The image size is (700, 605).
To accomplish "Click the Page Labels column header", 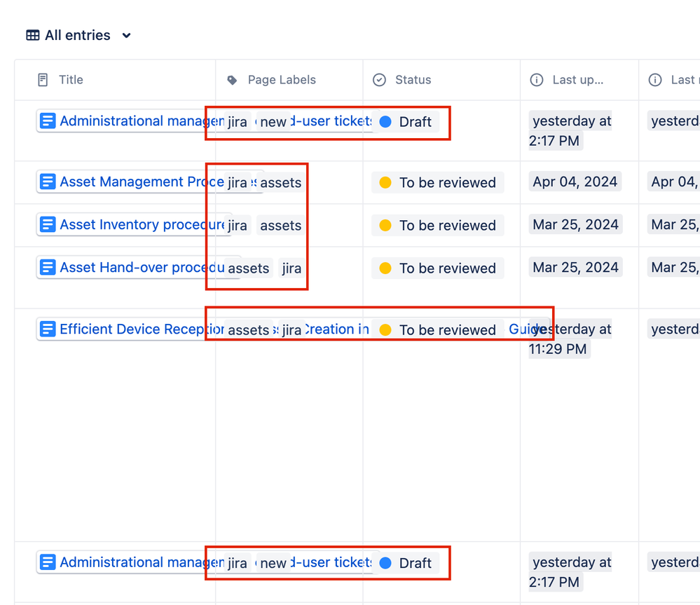I will (x=289, y=80).
